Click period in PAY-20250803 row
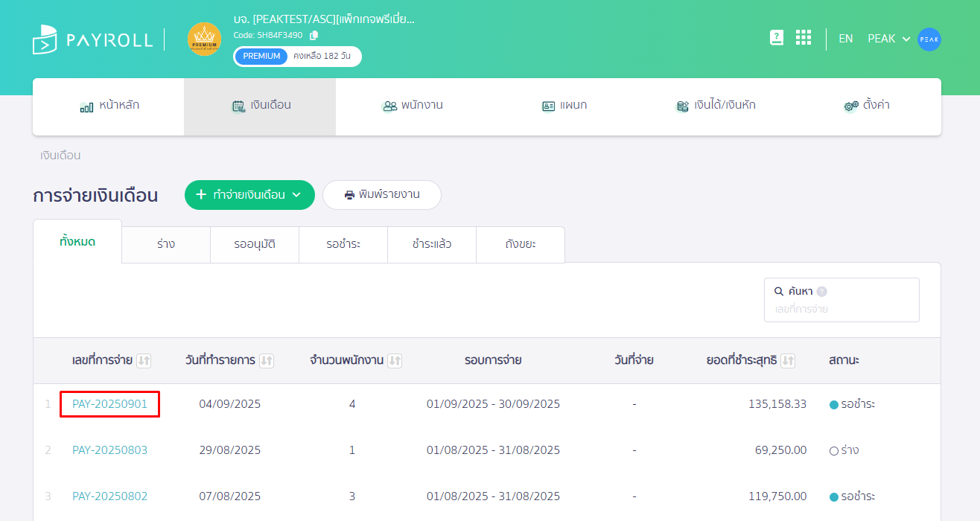Viewport: 980px width, 521px height. click(493, 450)
